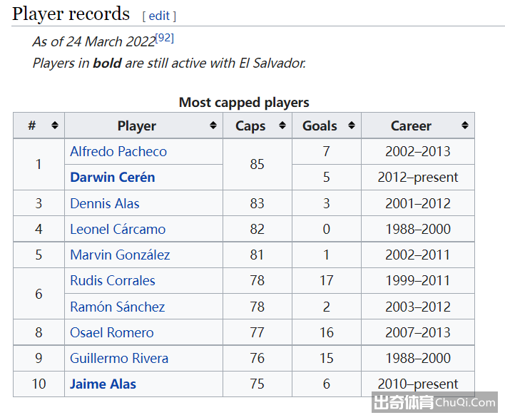The image size is (505, 420).
Task: Click the ChuQi.Com watermark logo
Action: click(434, 402)
